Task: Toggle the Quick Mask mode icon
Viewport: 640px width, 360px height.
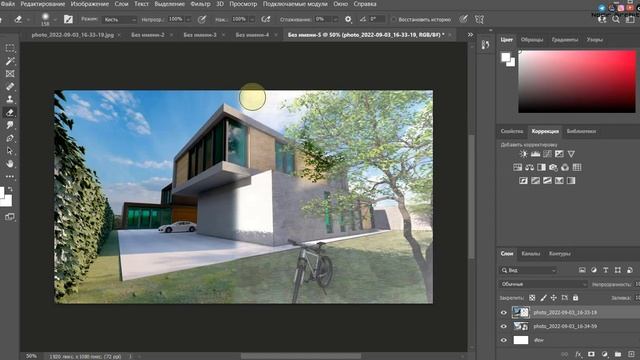Action: coord(10,217)
